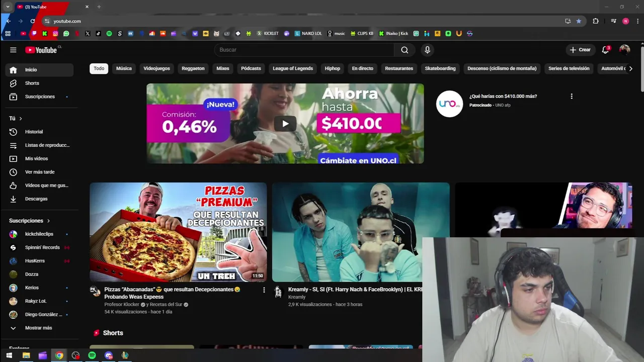644x362 pixels.
Task: Open Spotify from the taskbar
Action: point(92,355)
